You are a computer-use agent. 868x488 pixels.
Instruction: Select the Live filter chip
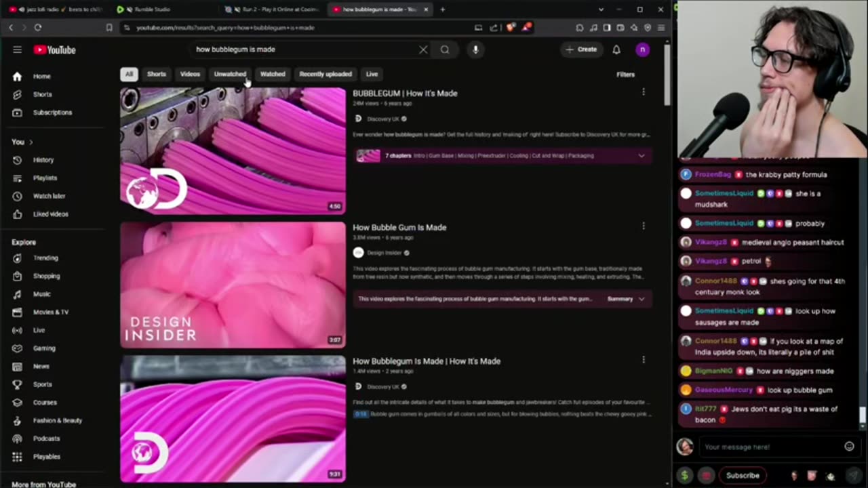tap(372, 74)
